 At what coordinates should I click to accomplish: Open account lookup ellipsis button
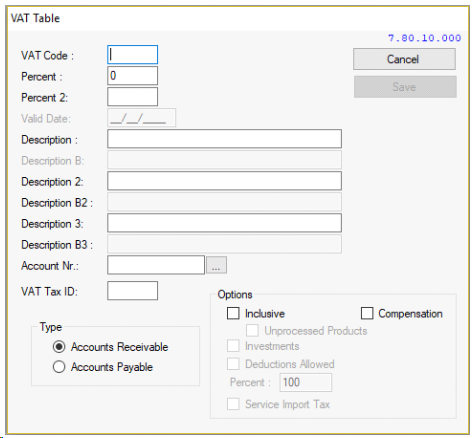click(x=216, y=265)
